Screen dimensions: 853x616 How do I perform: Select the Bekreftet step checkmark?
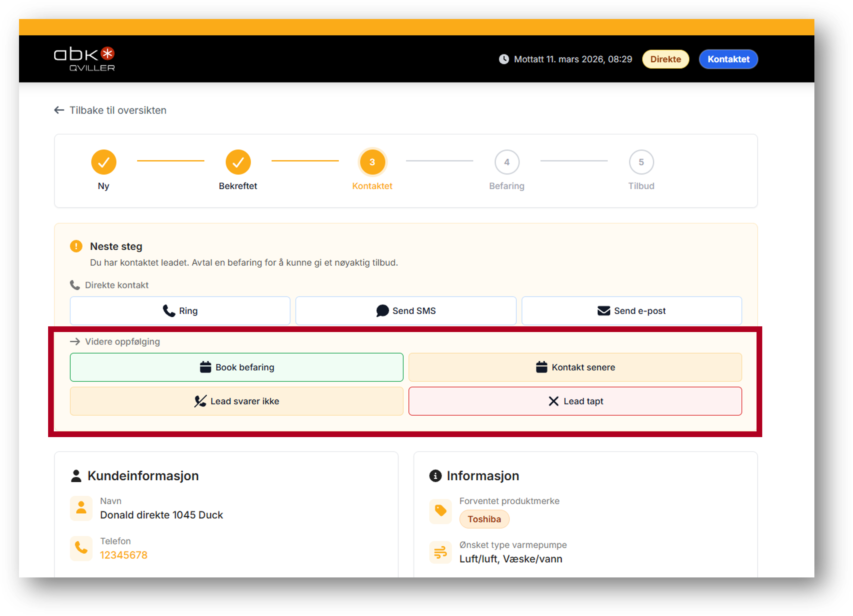238,162
